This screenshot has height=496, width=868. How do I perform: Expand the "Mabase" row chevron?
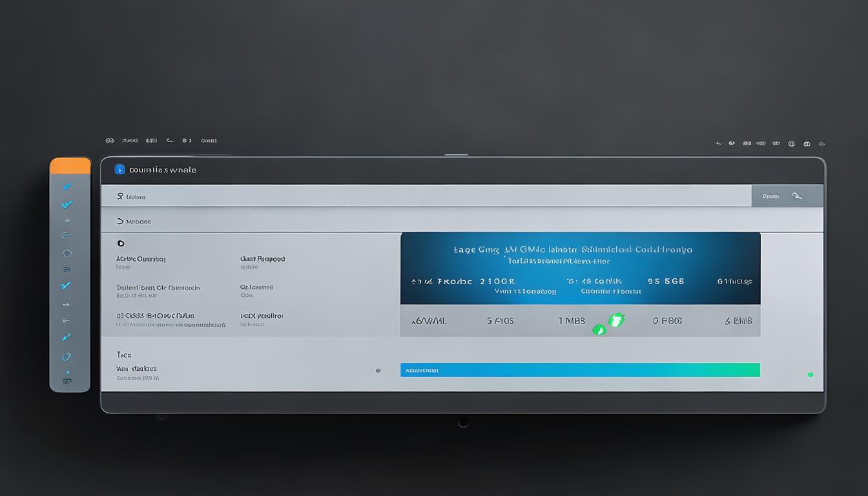(119, 221)
